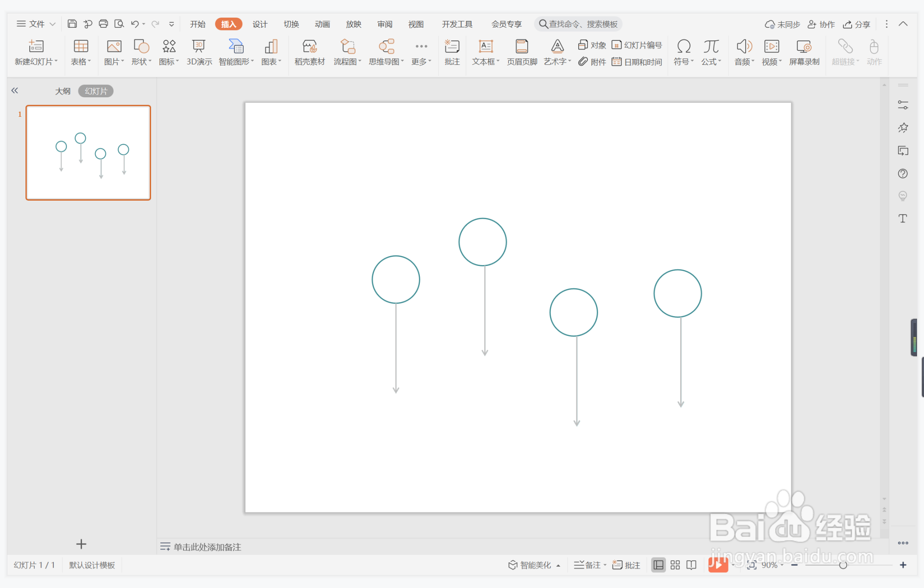The image size is (924, 588).
Task: Click the search commands field
Action: (x=578, y=24)
